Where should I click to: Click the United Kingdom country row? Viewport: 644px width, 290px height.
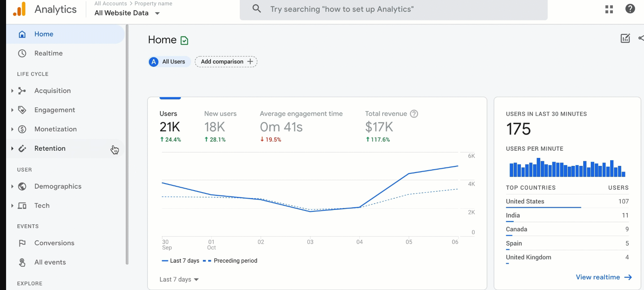click(567, 258)
